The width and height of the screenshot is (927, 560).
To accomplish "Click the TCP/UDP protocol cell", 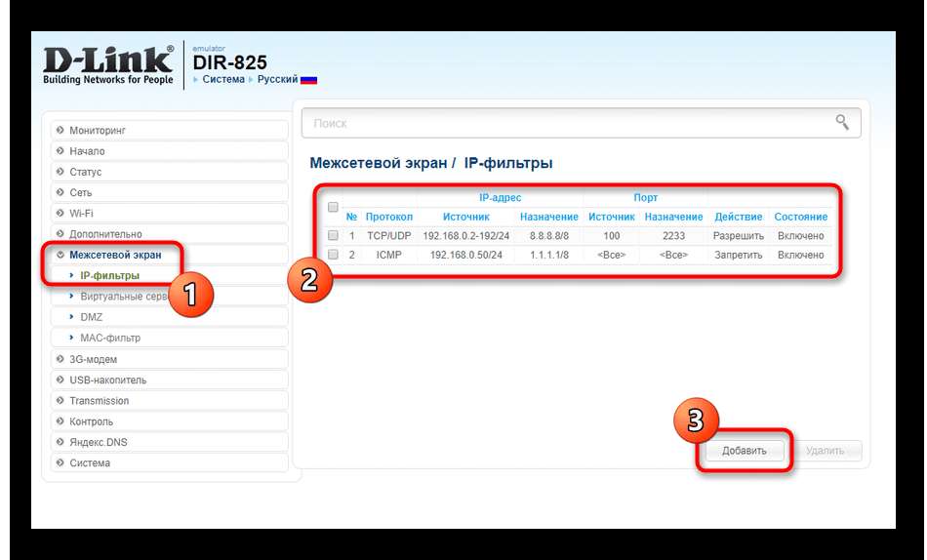I will tap(389, 235).
